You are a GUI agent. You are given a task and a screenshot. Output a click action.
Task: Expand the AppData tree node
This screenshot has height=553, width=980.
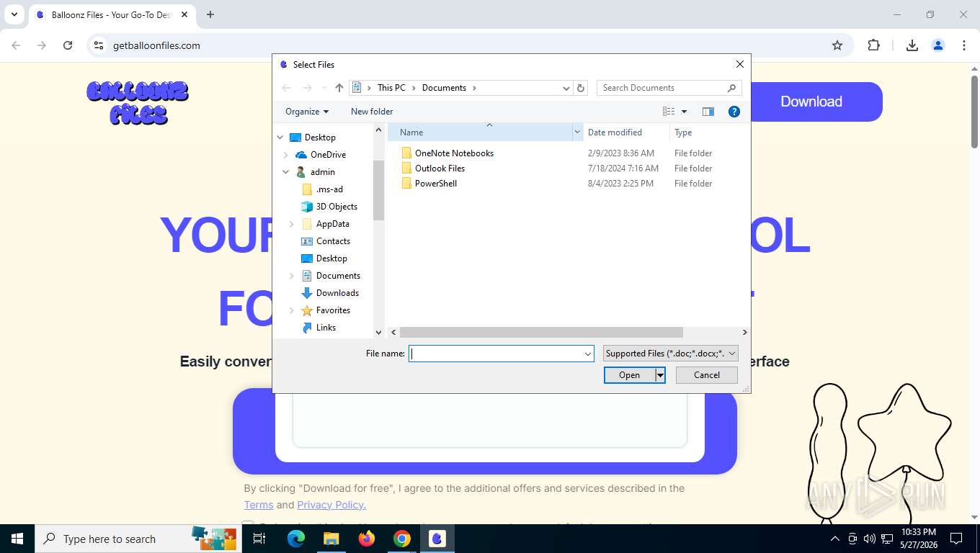coord(292,224)
